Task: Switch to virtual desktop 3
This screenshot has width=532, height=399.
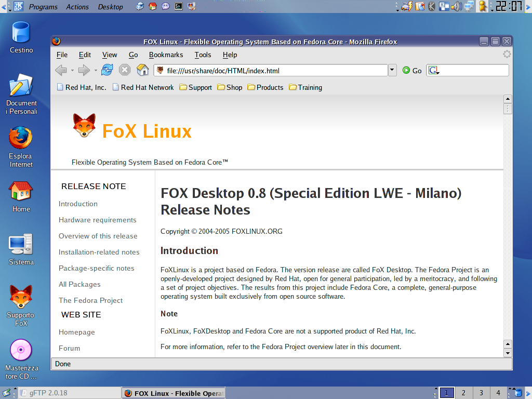Action: [x=481, y=393]
